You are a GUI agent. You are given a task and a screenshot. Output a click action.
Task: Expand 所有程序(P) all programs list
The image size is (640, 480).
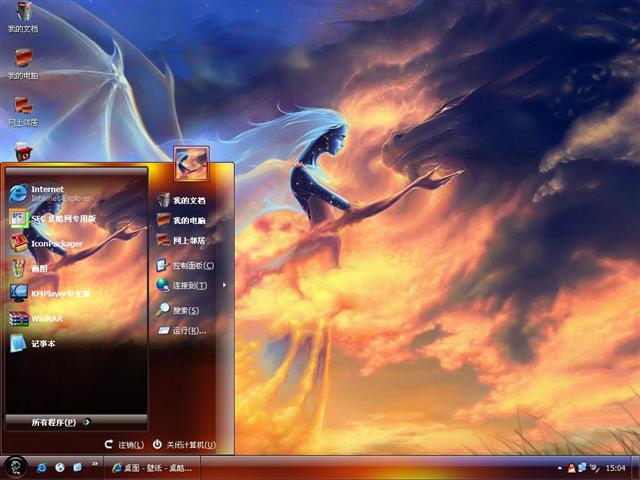coord(76,422)
